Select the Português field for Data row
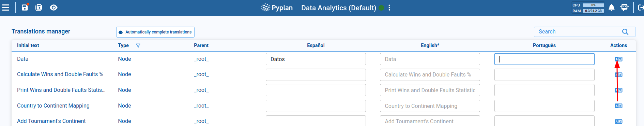Screen dimensions: 644x126 click(x=545, y=59)
